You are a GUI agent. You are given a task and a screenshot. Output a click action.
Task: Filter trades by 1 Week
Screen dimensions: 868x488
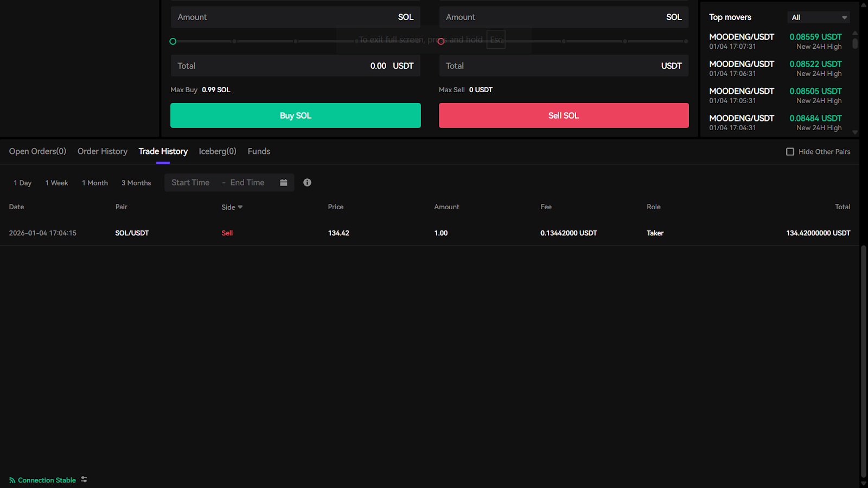click(56, 183)
